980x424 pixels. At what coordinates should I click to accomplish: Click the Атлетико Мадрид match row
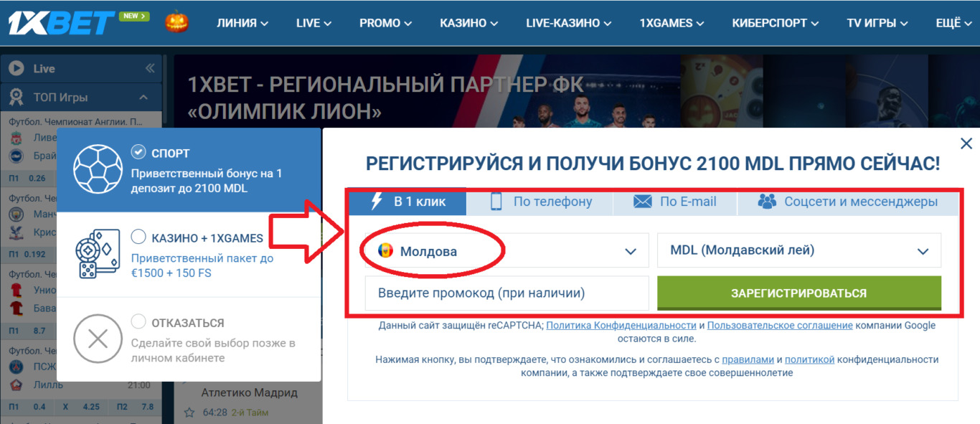click(x=249, y=393)
